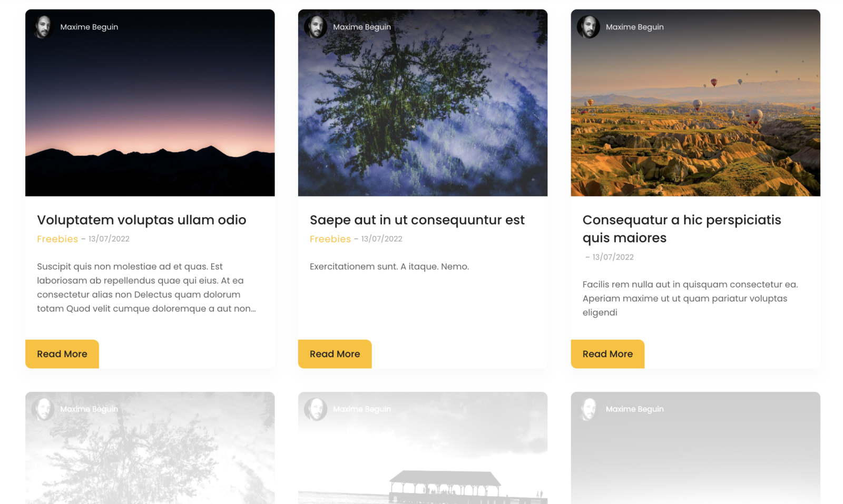Click Read More on Voluptatem card
843x504 pixels.
click(x=62, y=354)
